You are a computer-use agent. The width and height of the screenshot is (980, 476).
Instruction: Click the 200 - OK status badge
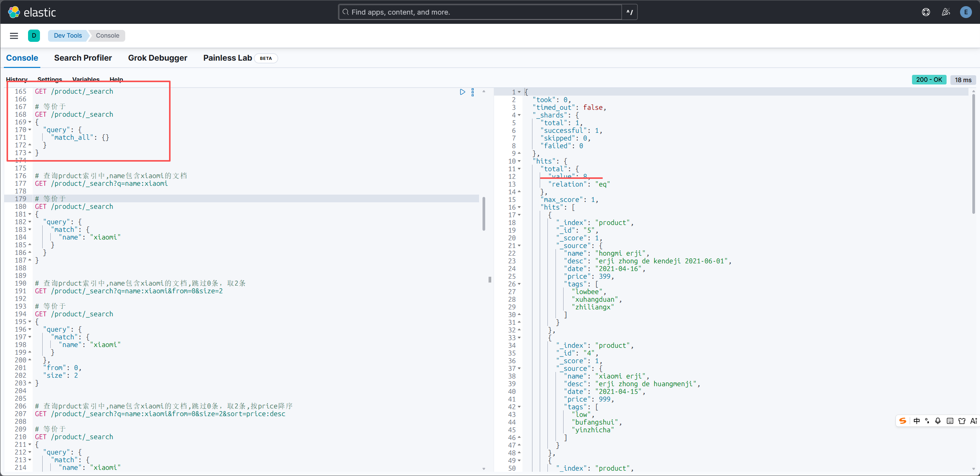click(929, 79)
